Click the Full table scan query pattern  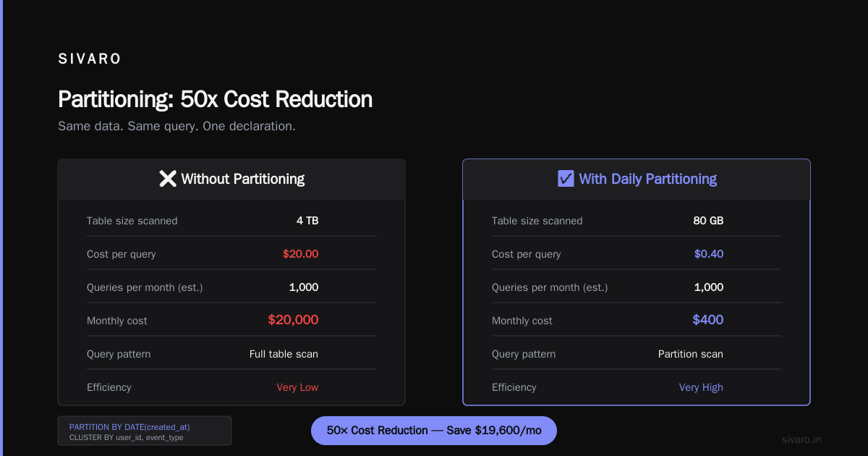[284, 354]
